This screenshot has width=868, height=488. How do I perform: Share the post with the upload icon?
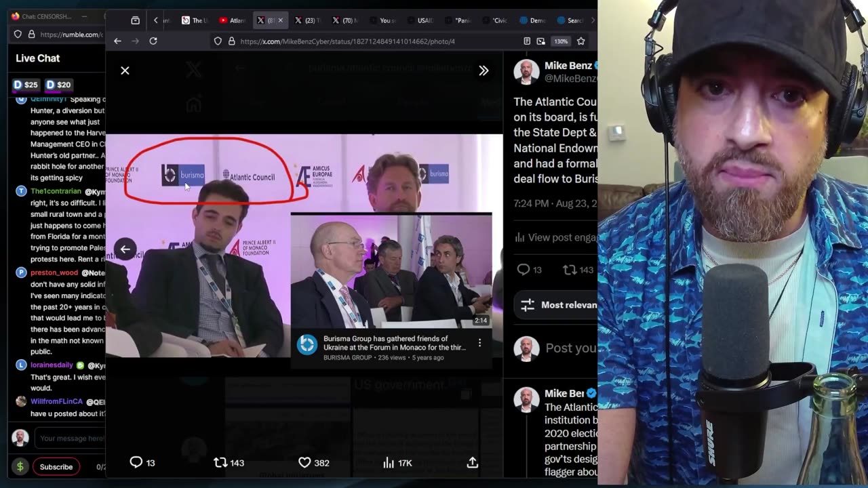tap(473, 462)
